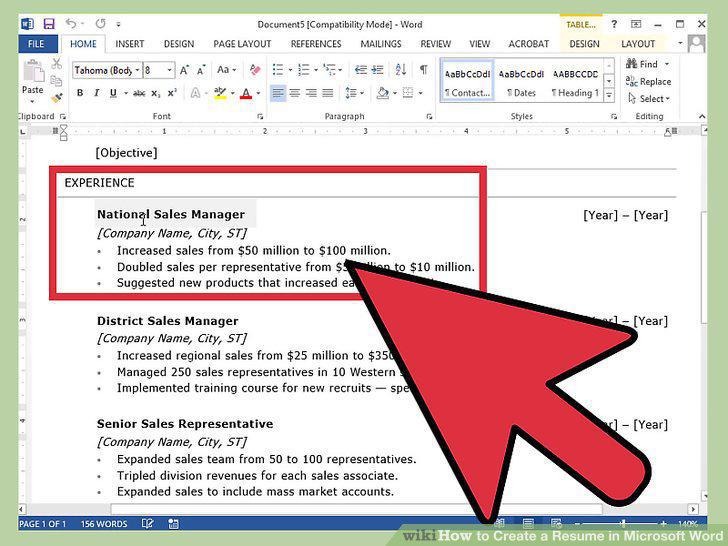The height and width of the screenshot is (546, 728).
Task: Open the Paragraph dialog launcher
Action: [429, 117]
